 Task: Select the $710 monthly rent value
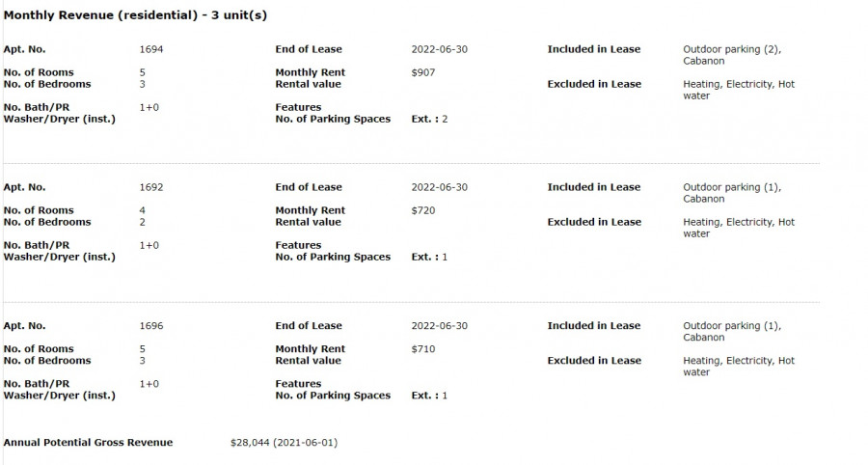423,349
